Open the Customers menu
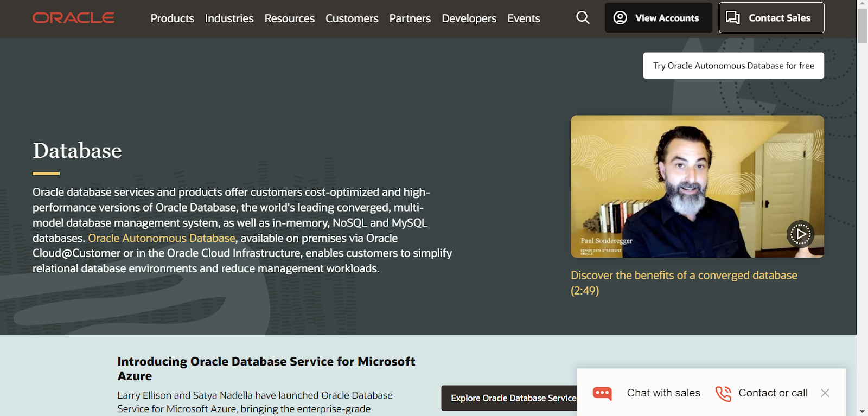This screenshot has height=416, width=868. coord(352,18)
